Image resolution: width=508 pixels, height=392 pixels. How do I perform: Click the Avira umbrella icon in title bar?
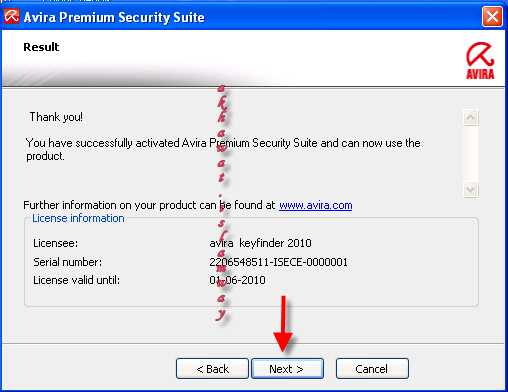tap(12, 16)
